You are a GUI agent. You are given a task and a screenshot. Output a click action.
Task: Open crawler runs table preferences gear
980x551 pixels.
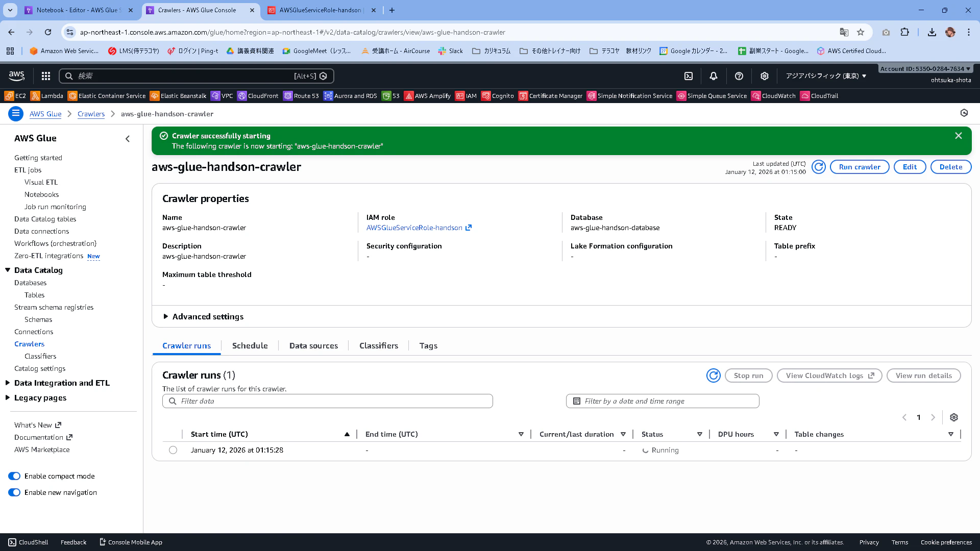pos(953,417)
